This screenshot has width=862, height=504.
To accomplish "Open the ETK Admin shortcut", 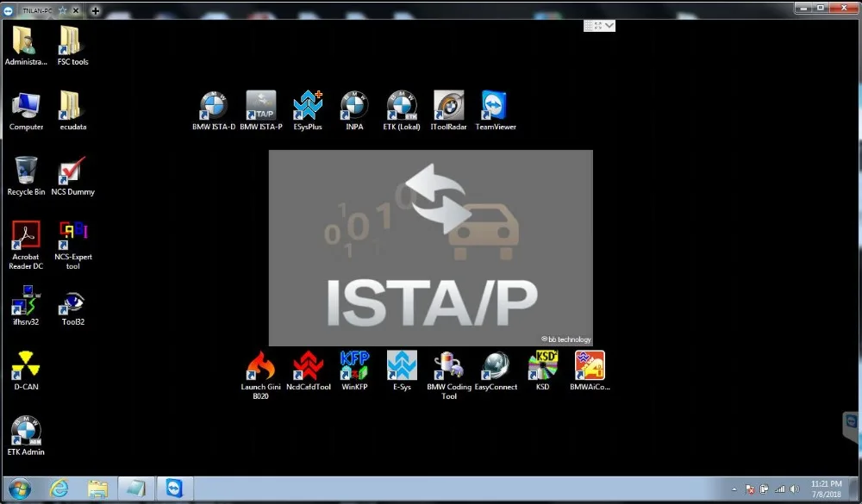I will (x=26, y=435).
